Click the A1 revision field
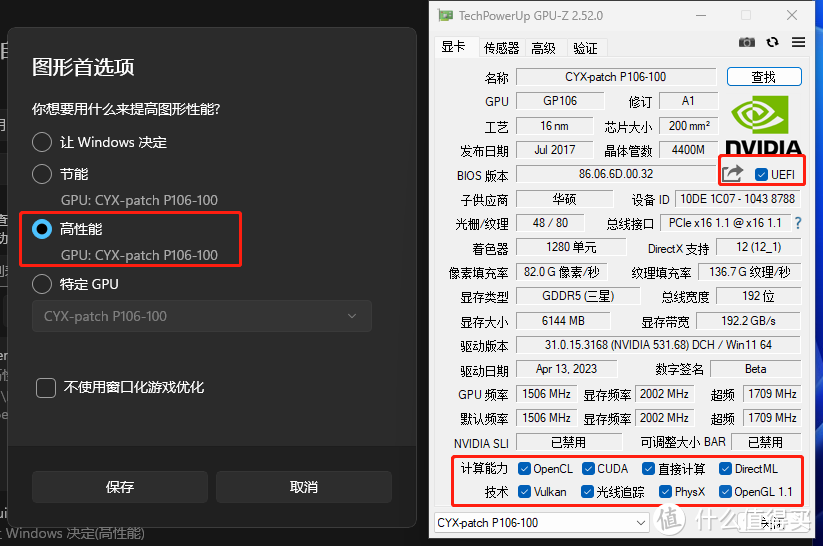 (x=689, y=101)
